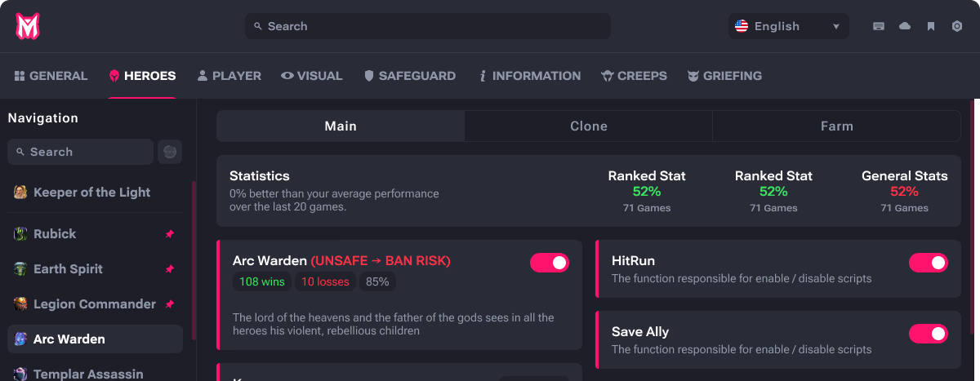Click the round icon beside navigation search

(x=170, y=152)
